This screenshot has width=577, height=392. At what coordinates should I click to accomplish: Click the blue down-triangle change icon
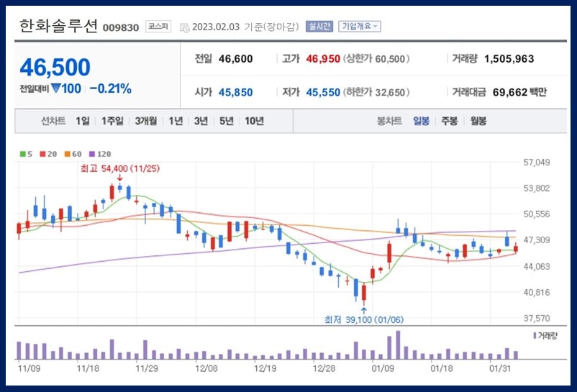(56, 88)
